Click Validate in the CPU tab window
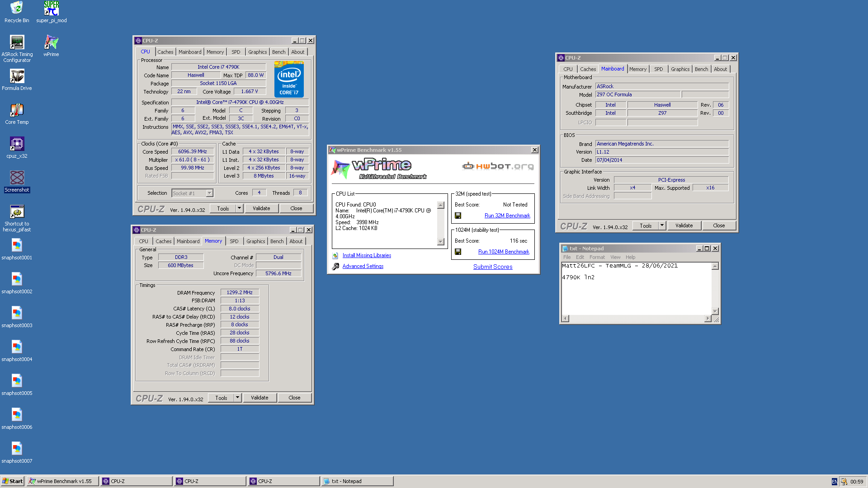The height and width of the screenshot is (488, 868). point(261,208)
